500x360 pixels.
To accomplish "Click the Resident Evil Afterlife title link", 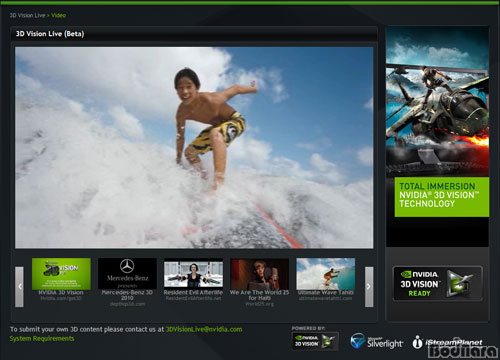I will point(193,292).
